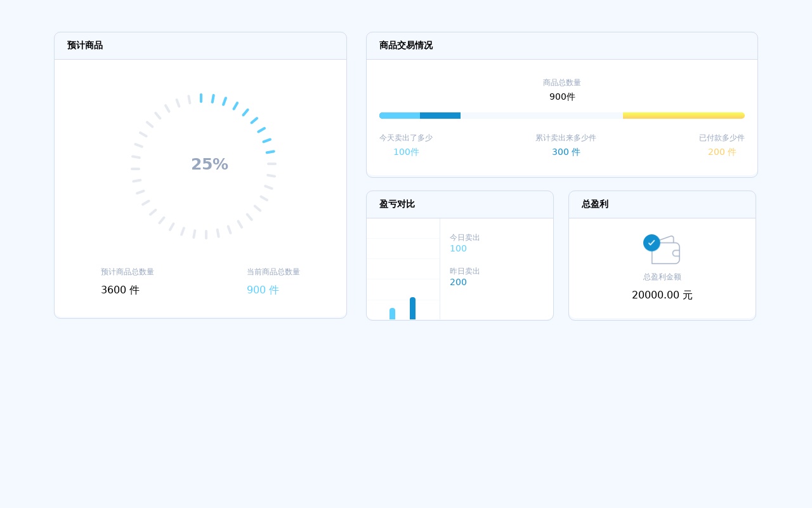Click the 预计商品总数量 label

pos(128,272)
